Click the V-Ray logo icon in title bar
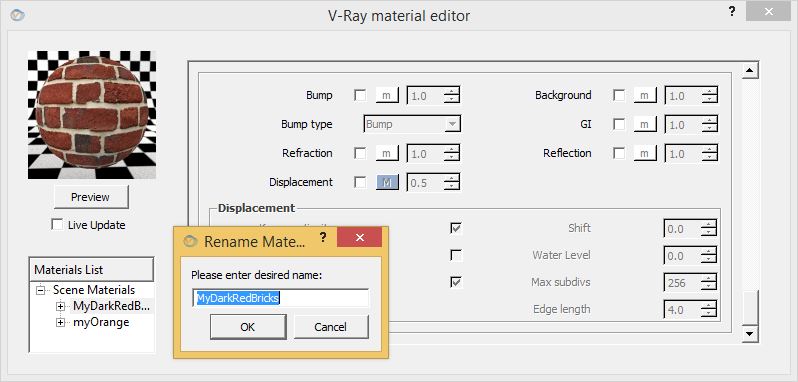The image size is (798, 382). coord(17,15)
